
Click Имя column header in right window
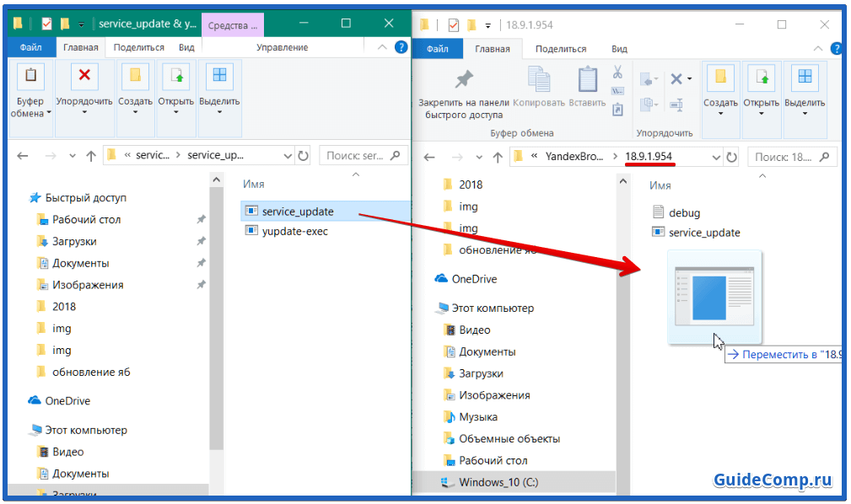tap(660, 185)
